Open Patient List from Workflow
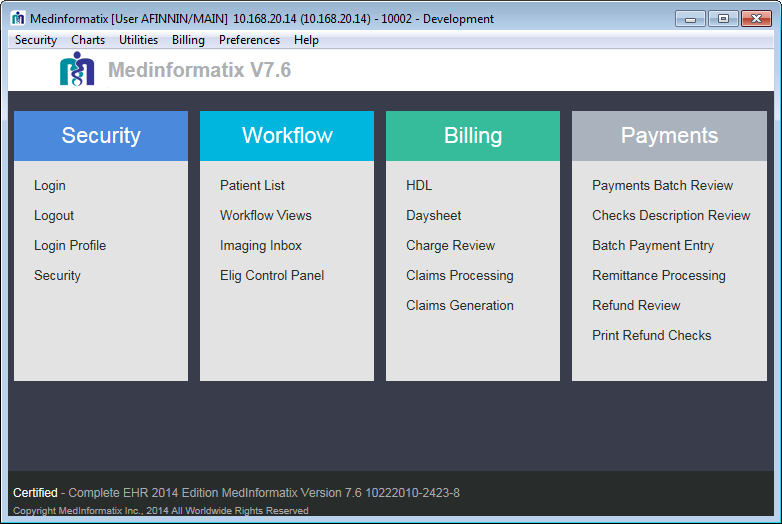 click(252, 185)
